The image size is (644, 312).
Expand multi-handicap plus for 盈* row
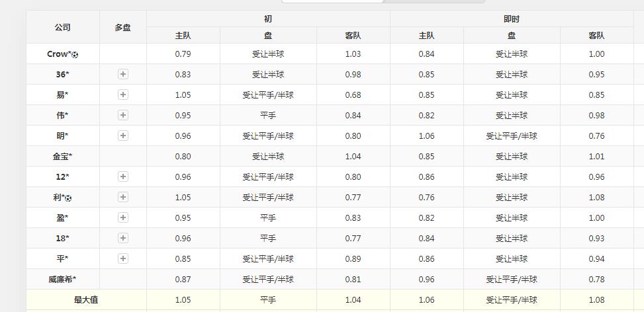123,217
